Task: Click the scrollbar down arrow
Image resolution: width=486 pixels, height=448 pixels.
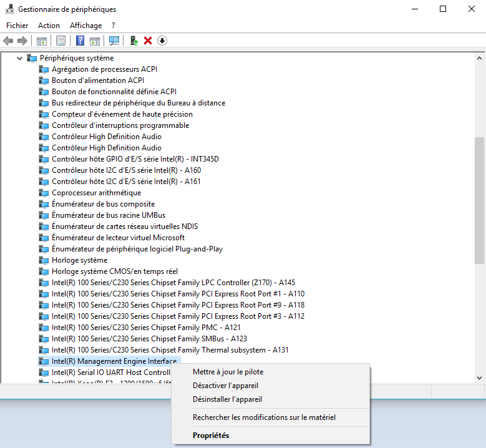Action: tap(479, 377)
